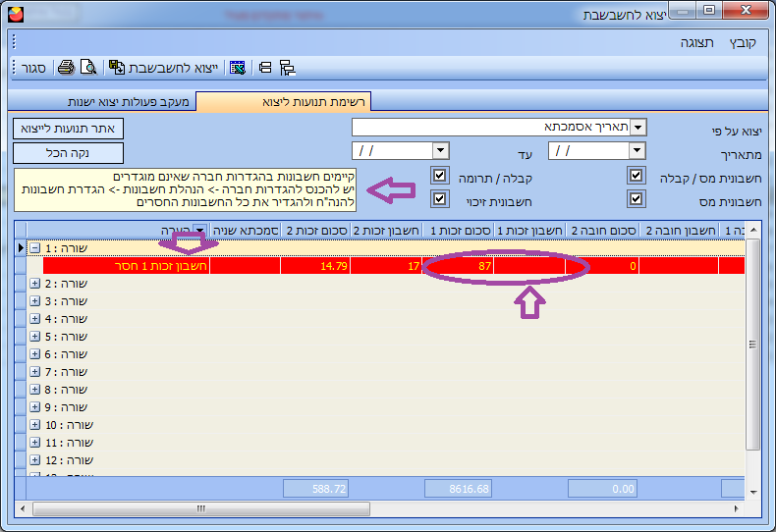This screenshot has height=532, width=776.
Task: Click the red סכום זכות 1 cell showing 87
Action: tap(459, 266)
